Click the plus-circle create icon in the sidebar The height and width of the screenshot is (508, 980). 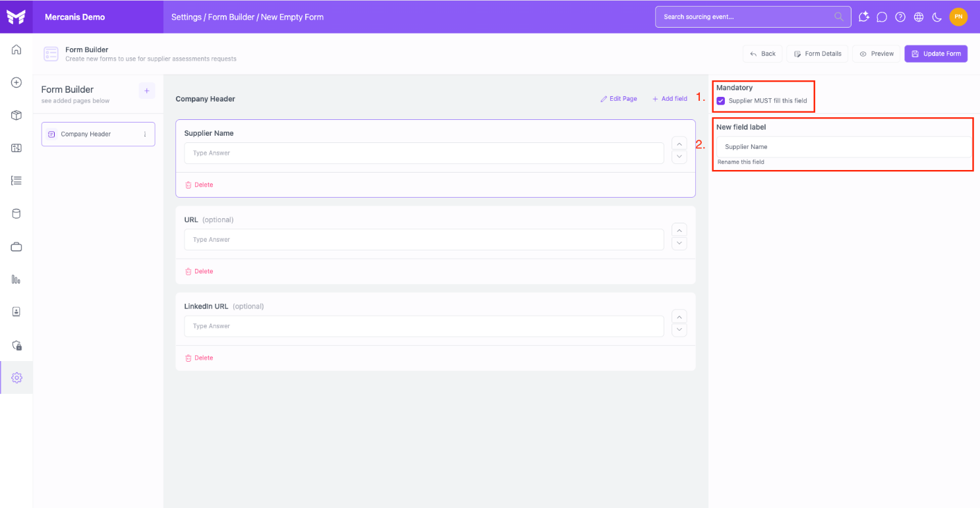tap(16, 82)
